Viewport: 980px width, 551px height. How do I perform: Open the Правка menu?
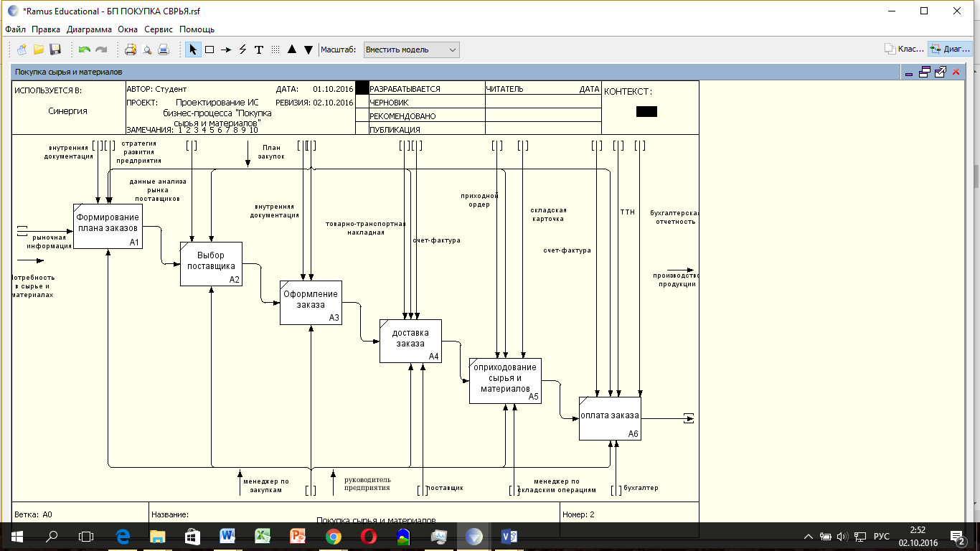[46, 29]
